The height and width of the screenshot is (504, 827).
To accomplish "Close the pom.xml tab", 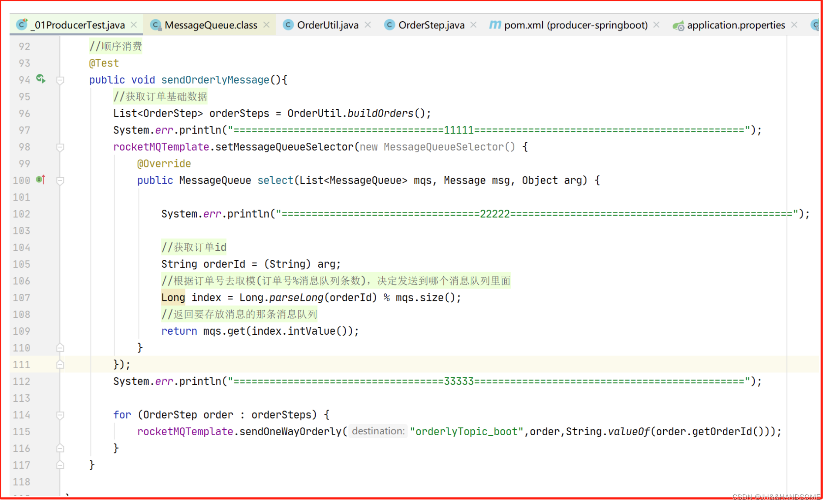I will click(x=657, y=25).
